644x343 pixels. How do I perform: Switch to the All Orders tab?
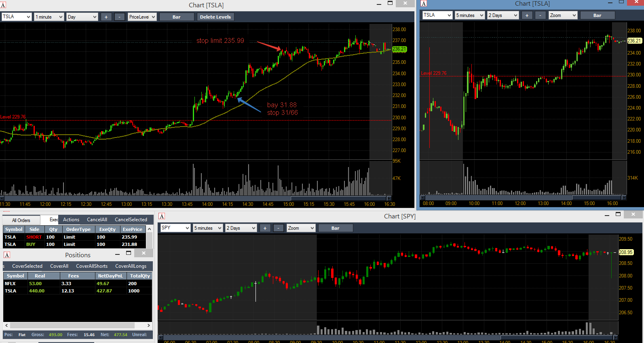pos(21,220)
